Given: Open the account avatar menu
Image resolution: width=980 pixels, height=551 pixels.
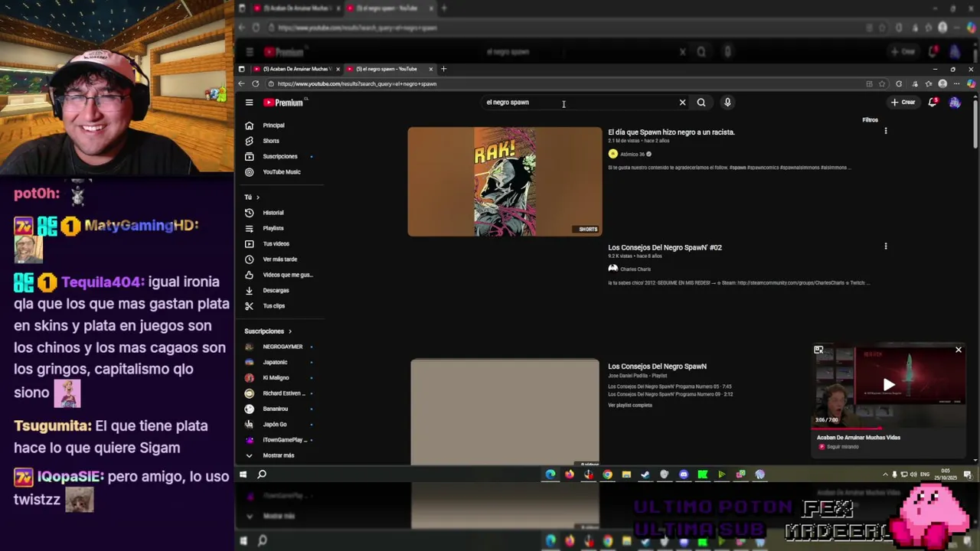Looking at the screenshot, I should coord(955,103).
